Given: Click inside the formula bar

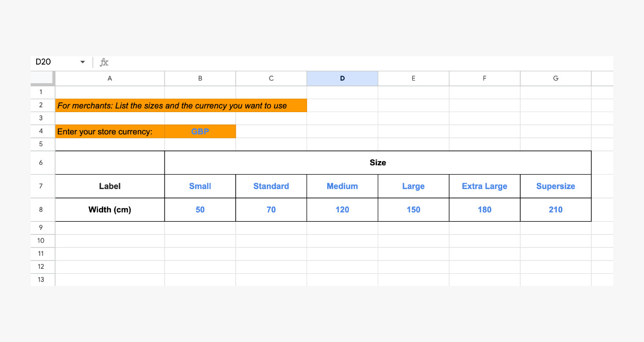Looking at the screenshot, I should [x=356, y=63].
